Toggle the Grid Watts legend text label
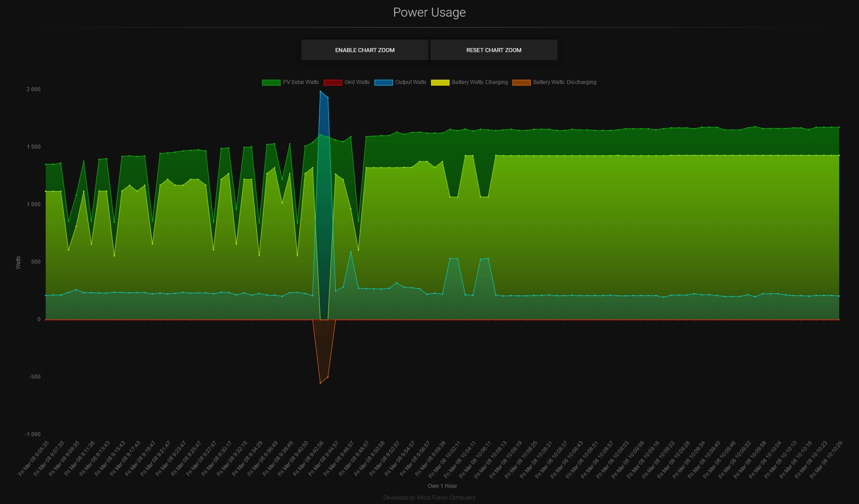Image resolution: width=859 pixels, height=504 pixels. [x=357, y=82]
